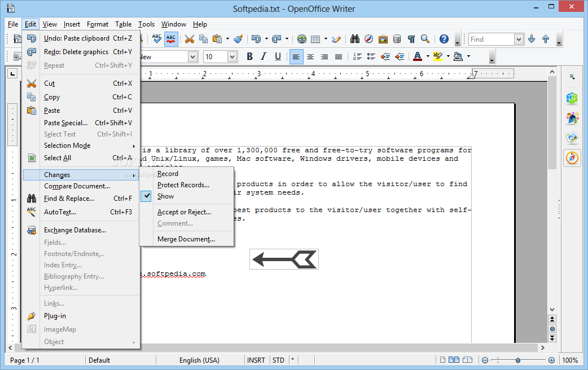Screen dimensions: 588x370
Task: Open the Font Color dropdown arrow
Action: (x=428, y=56)
